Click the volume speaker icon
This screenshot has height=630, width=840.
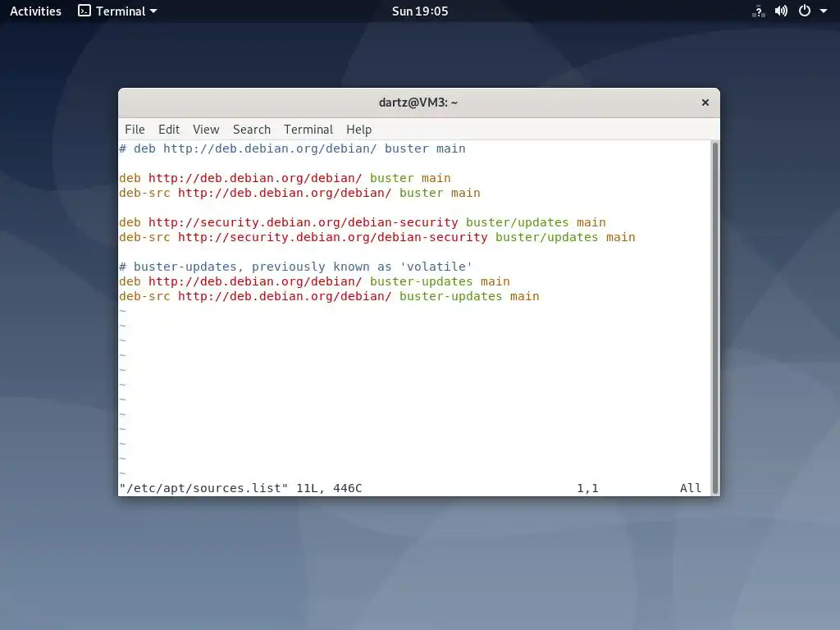click(x=781, y=11)
